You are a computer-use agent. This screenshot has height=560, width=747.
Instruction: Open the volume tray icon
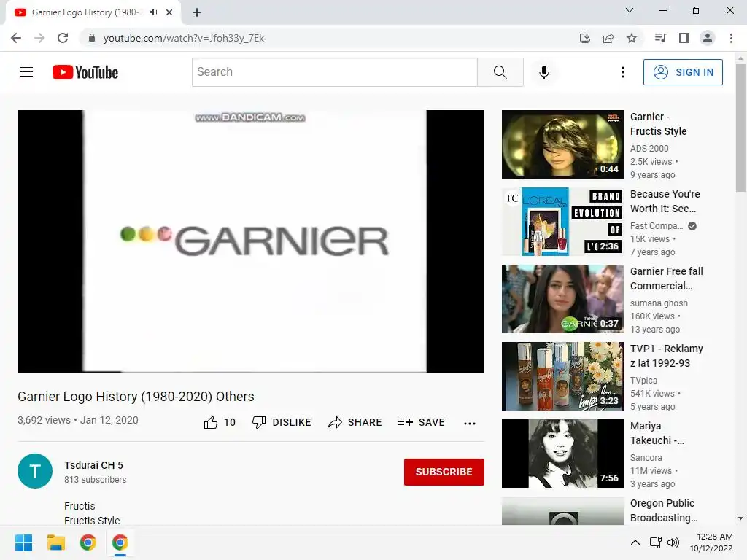[673, 542]
